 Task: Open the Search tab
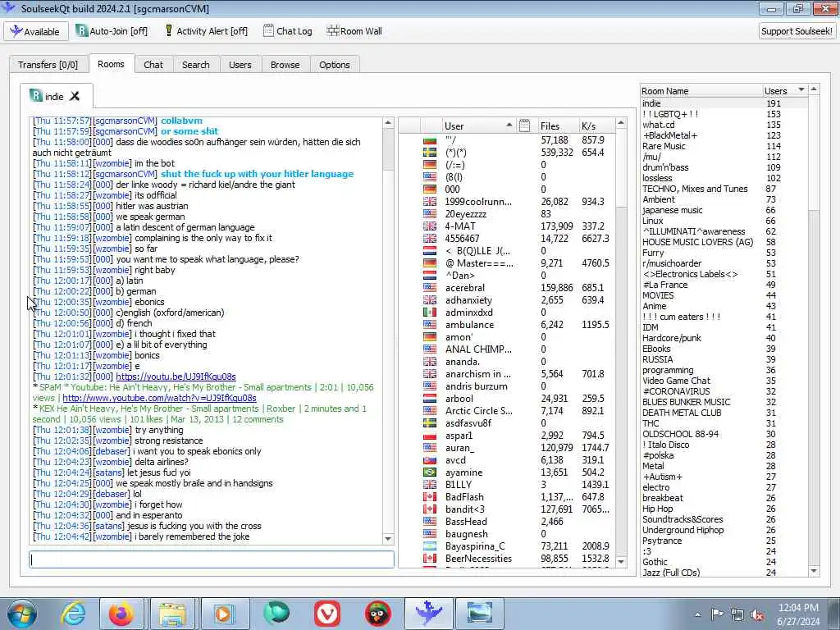(x=195, y=64)
